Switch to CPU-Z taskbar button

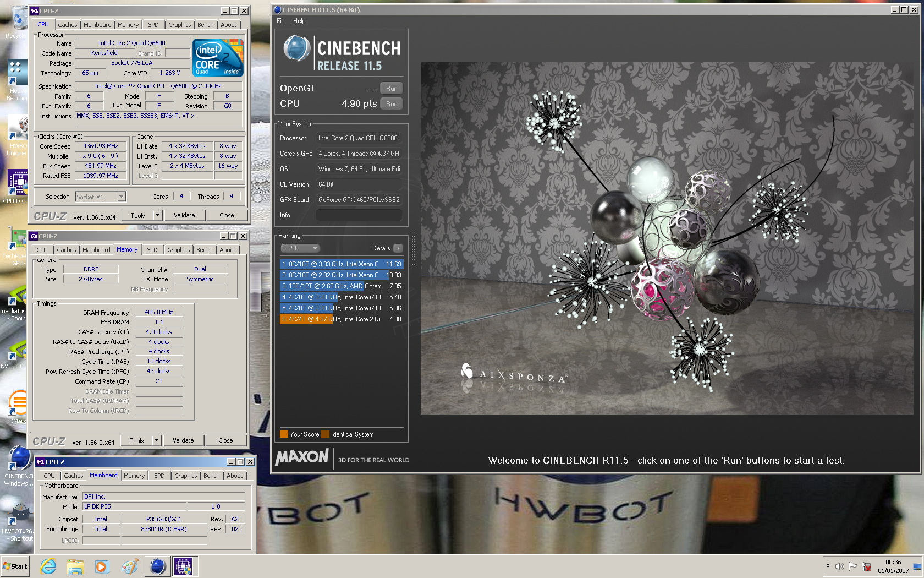coord(184,566)
